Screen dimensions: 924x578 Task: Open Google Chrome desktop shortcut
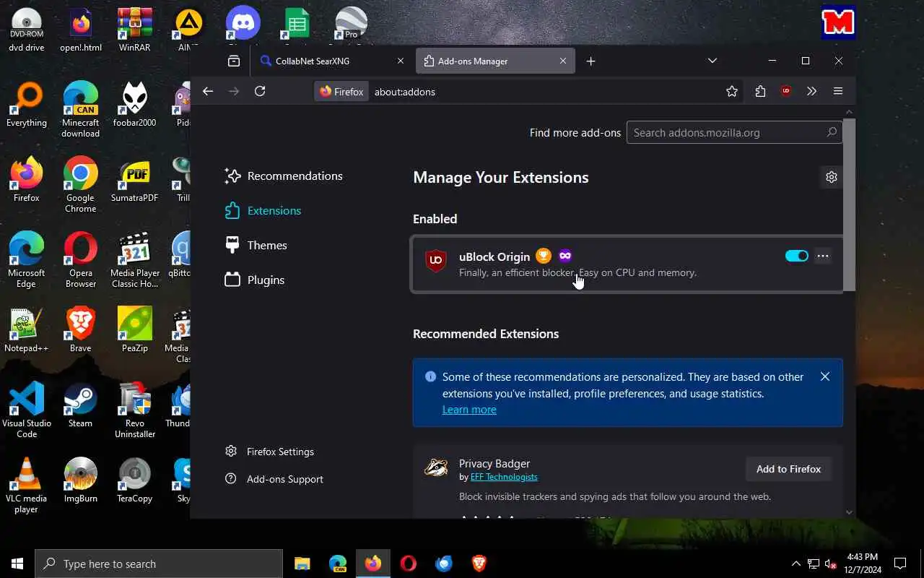[80, 184]
